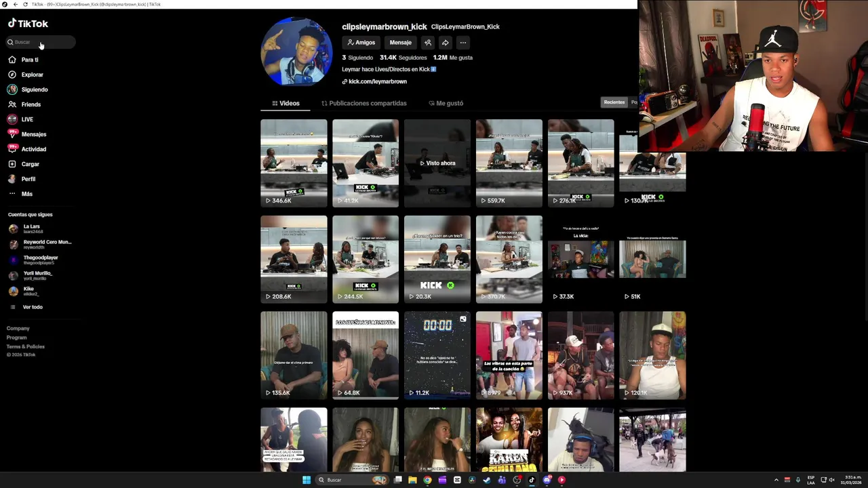Open the Friends page
This screenshot has height=488, width=868.
24,104
